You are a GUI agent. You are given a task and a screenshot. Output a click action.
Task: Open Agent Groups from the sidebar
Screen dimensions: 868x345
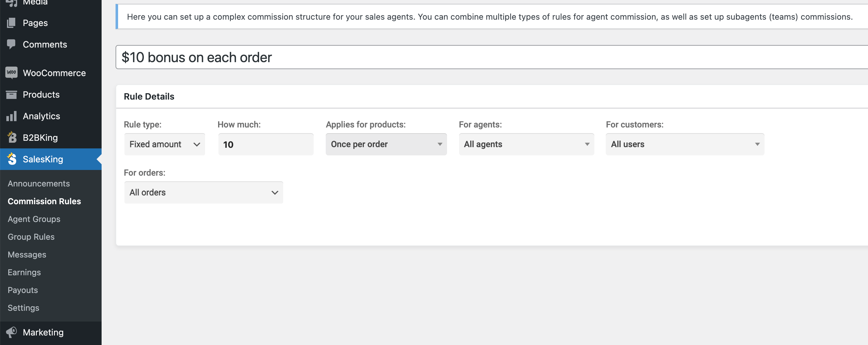(x=34, y=219)
